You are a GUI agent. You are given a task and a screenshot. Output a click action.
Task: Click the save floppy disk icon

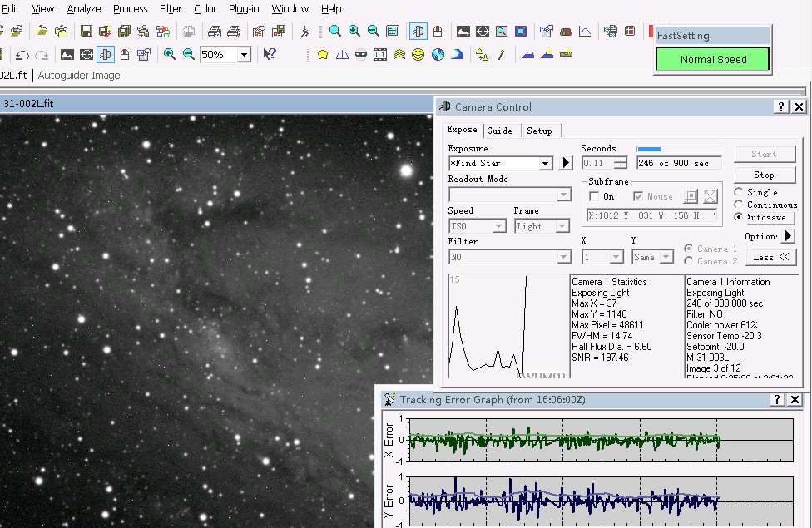click(x=86, y=31)
